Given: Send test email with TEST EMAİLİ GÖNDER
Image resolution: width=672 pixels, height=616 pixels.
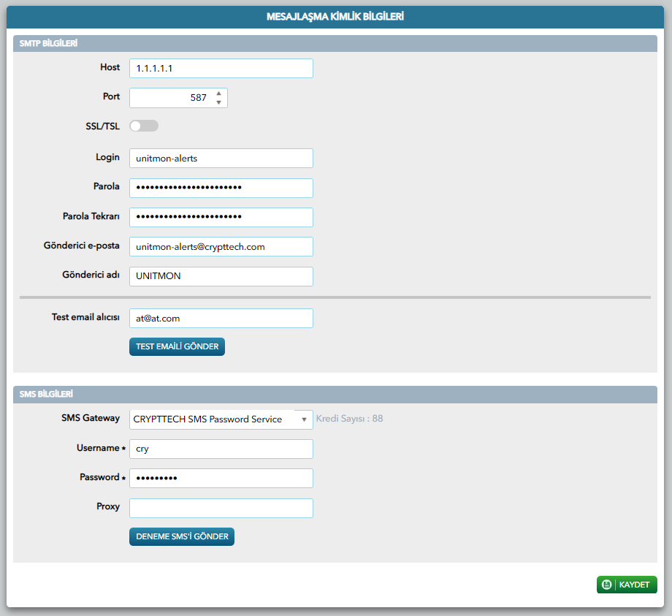Looking at the screenshot, I should [177, 346].
